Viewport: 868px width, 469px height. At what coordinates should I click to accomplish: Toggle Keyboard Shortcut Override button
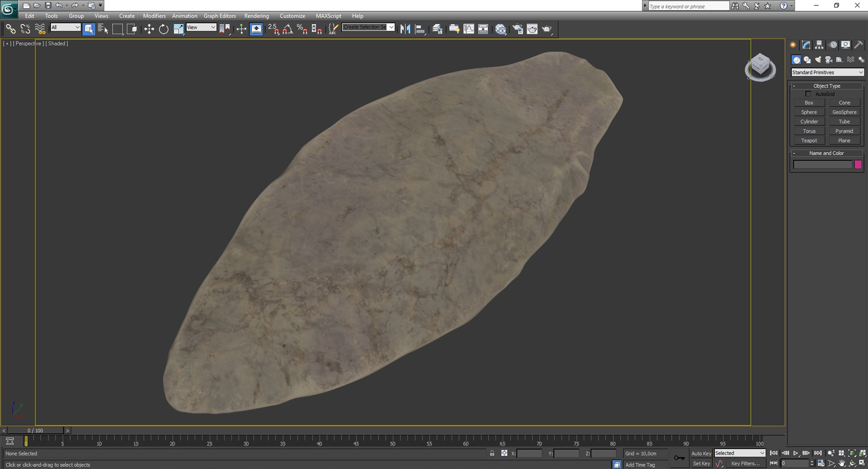coord(256,29)
